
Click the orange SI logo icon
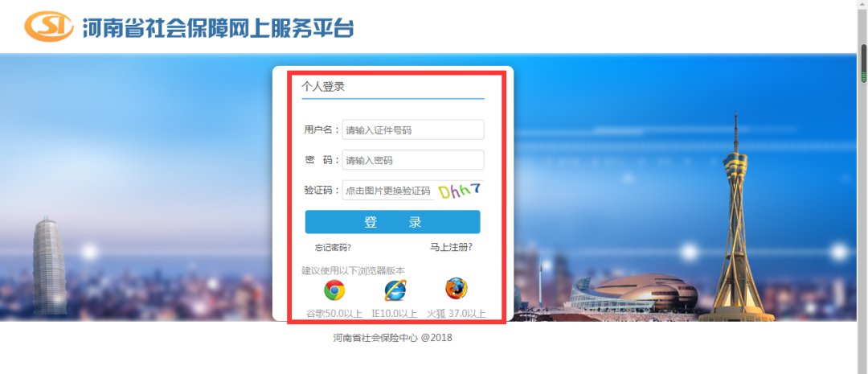tap(49, 27)
